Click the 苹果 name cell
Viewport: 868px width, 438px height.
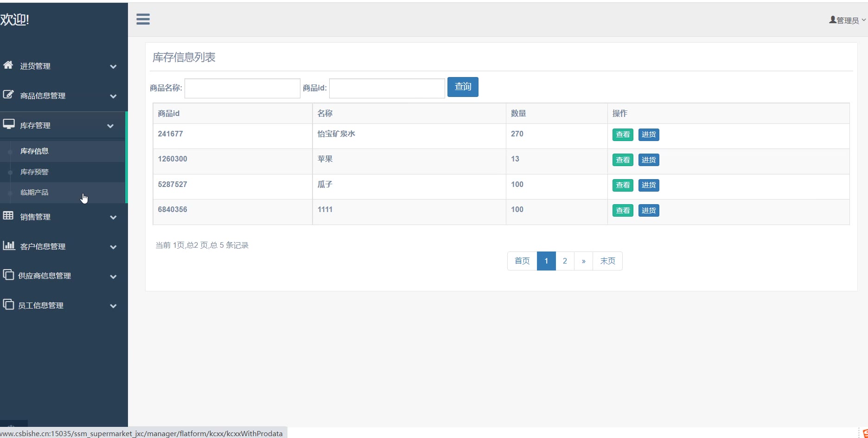[x=409, y=161]
